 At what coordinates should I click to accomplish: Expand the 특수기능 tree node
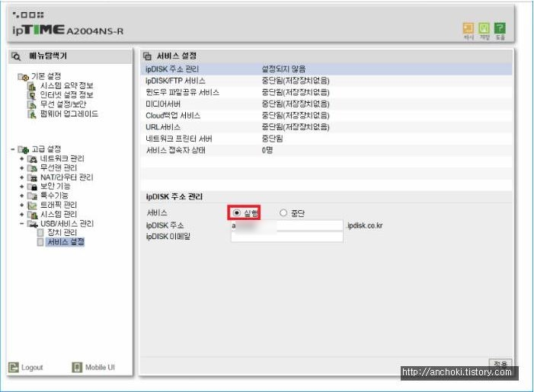pyautogui.click(x=22, y=196)
